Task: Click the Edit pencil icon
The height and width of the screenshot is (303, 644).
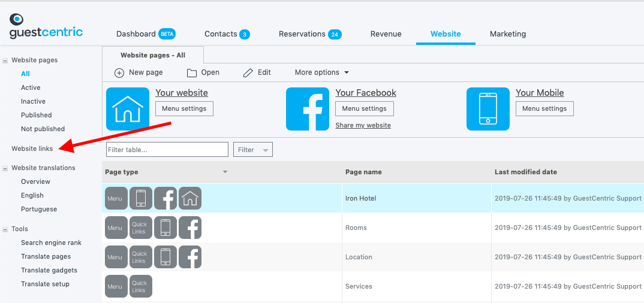Action: click(x=248, y=73)
